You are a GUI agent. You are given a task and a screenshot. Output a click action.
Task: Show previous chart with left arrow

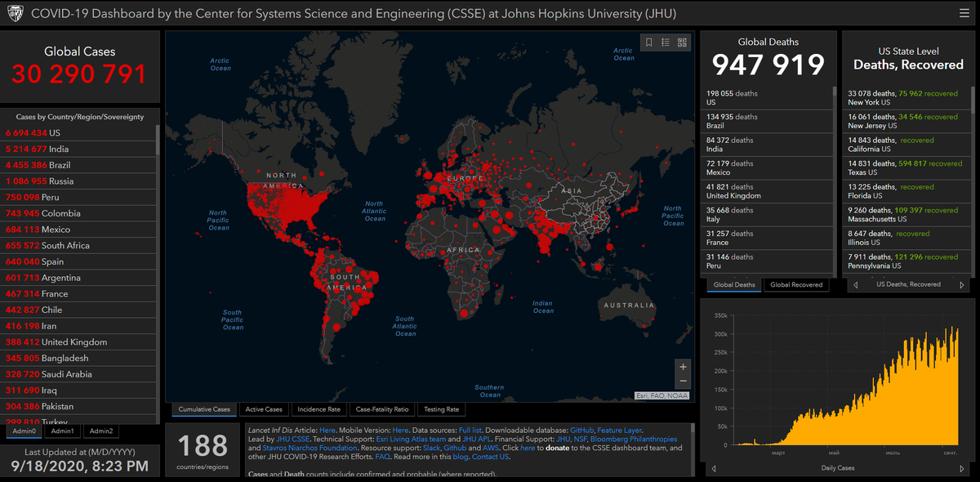[x=715, y=468]
